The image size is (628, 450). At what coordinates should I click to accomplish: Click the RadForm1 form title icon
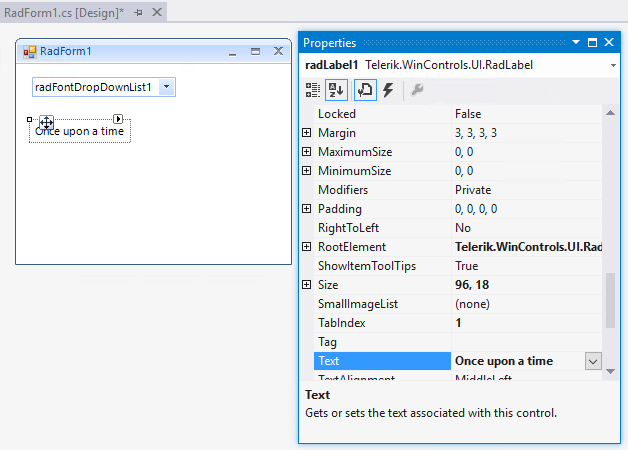[30, 52]
